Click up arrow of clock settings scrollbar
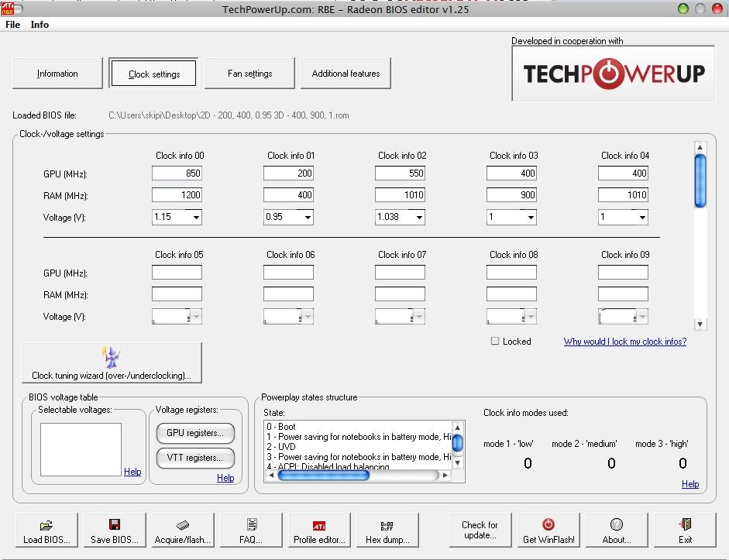 [700, 147]
